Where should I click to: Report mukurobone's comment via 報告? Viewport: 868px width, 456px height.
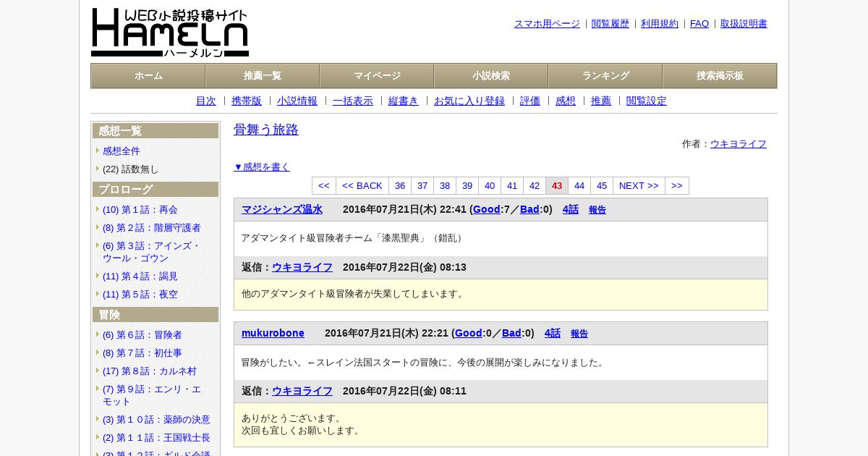(x=579, y=334)
